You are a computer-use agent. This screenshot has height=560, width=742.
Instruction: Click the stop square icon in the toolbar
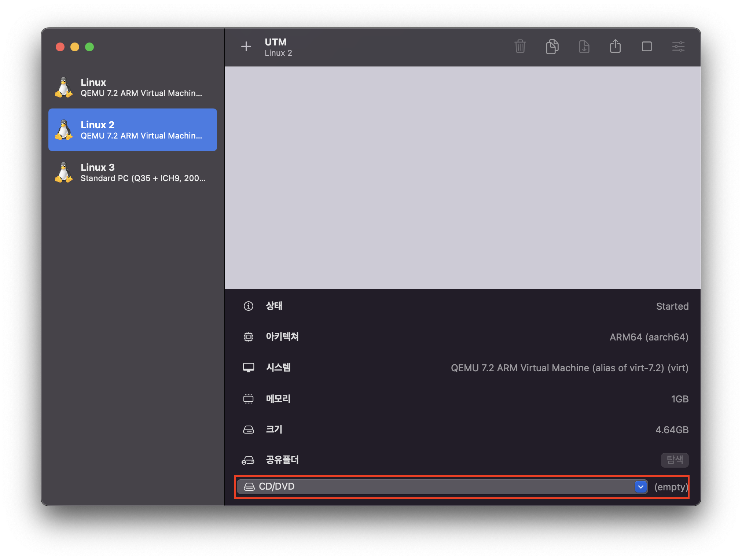pyautogui.click(x=647, y=47)
